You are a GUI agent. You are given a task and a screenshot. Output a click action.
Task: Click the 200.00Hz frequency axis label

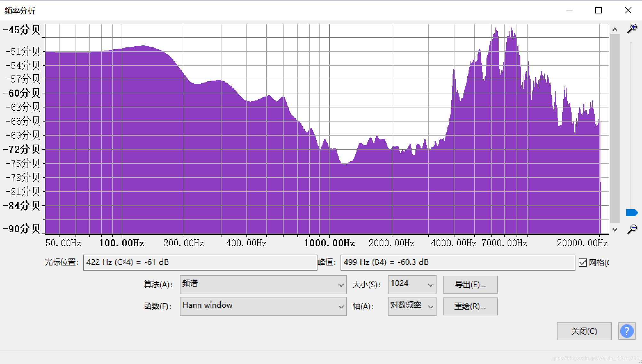183,243
